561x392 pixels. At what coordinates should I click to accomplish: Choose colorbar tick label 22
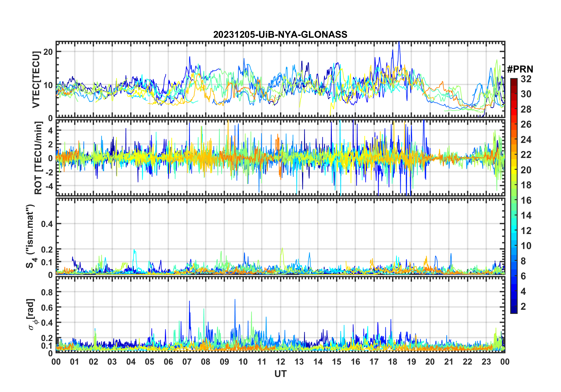[526, 154]
